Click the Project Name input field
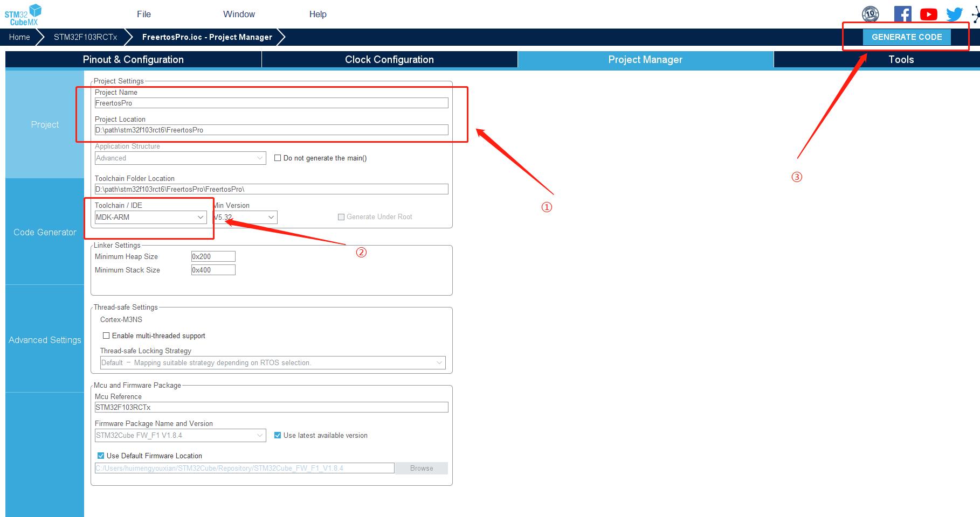This screenshot has width=980, height=517. coord(271,103)
